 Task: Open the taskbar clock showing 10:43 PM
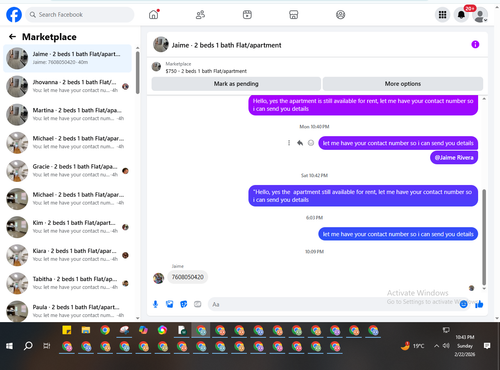click(465, 346)
